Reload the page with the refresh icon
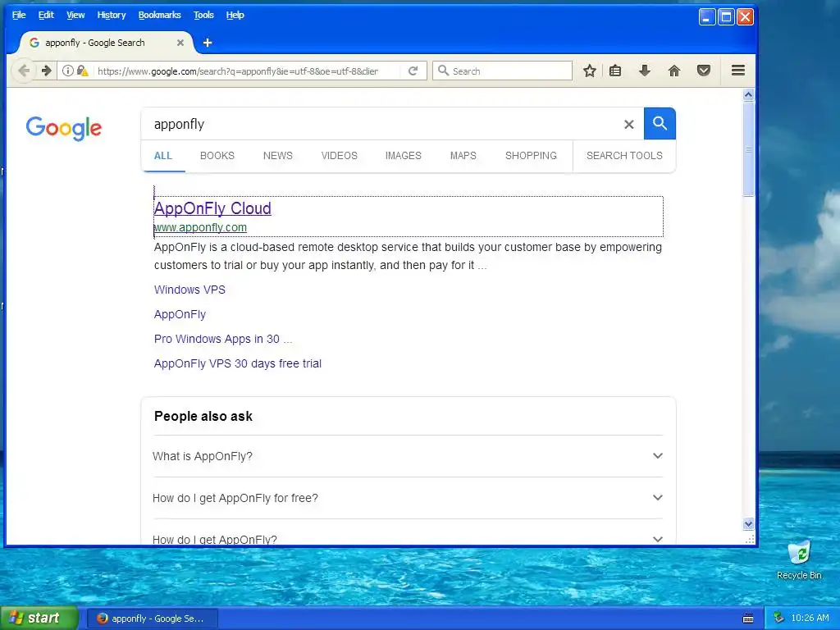Image resolution: width=840 pixels, height=630 pixels. pyautogui.click(x=413, y=71)
